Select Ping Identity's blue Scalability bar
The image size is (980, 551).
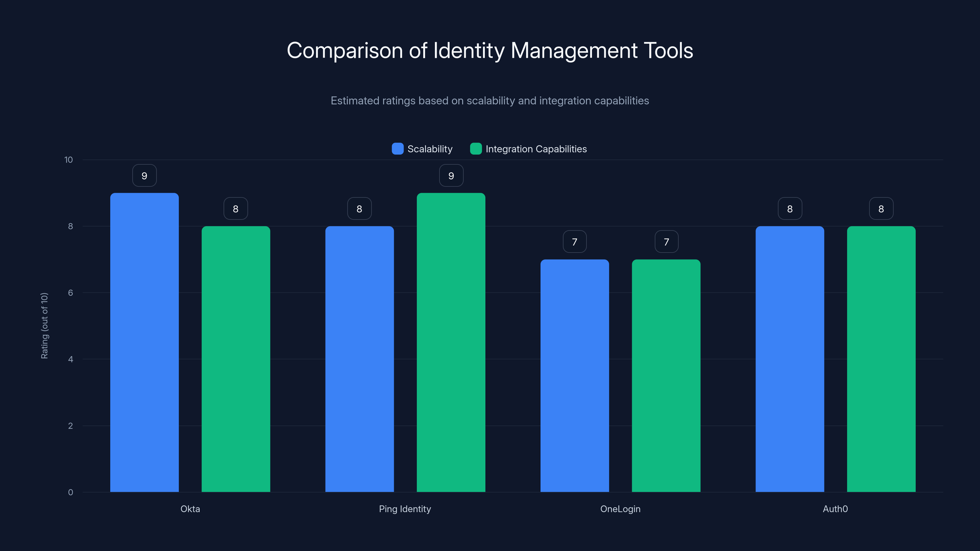tap(360, 359)
